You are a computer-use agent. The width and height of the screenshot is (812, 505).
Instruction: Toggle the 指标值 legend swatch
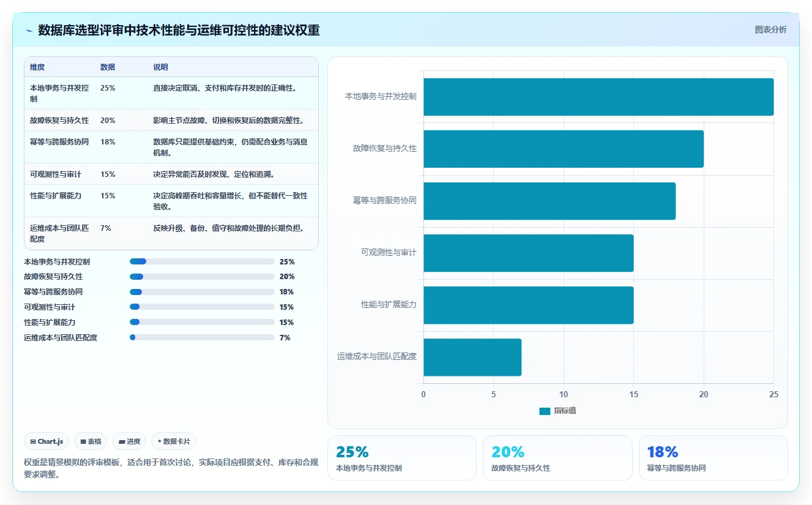coord(545,411)
